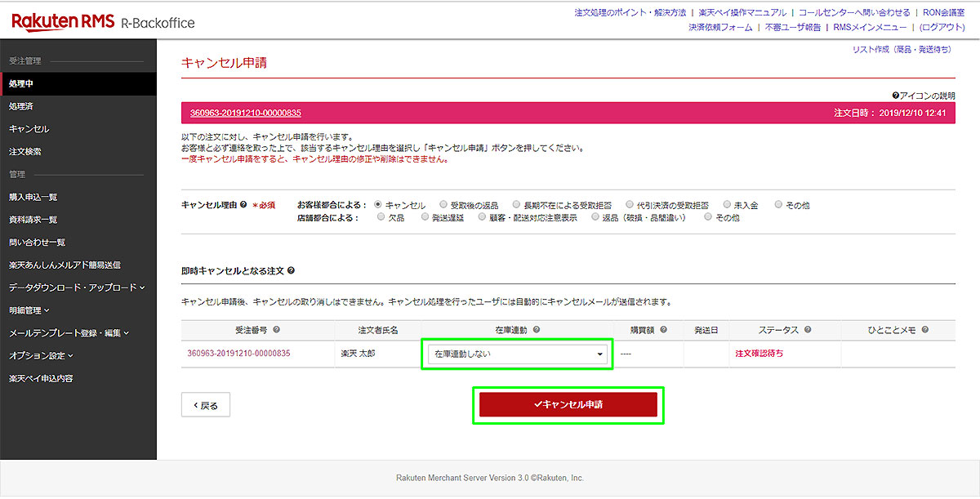Click help icon in 受注番号 column header
This screenshot has width=980, height=499.
[276, 330]
